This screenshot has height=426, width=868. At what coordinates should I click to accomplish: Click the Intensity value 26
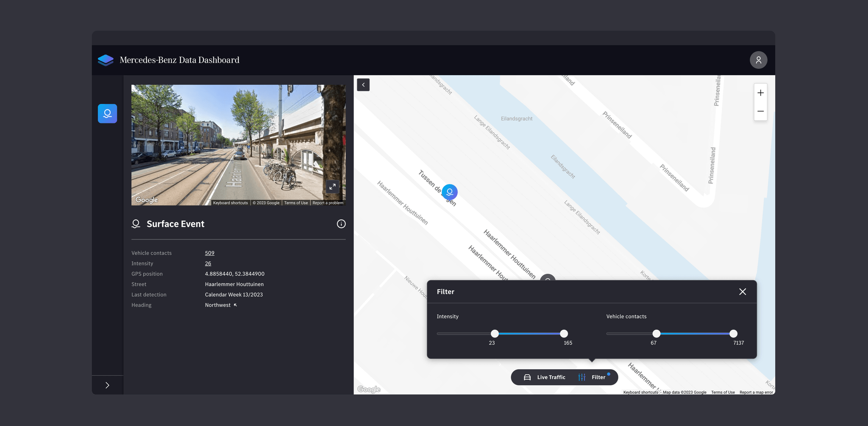point(208,263)
